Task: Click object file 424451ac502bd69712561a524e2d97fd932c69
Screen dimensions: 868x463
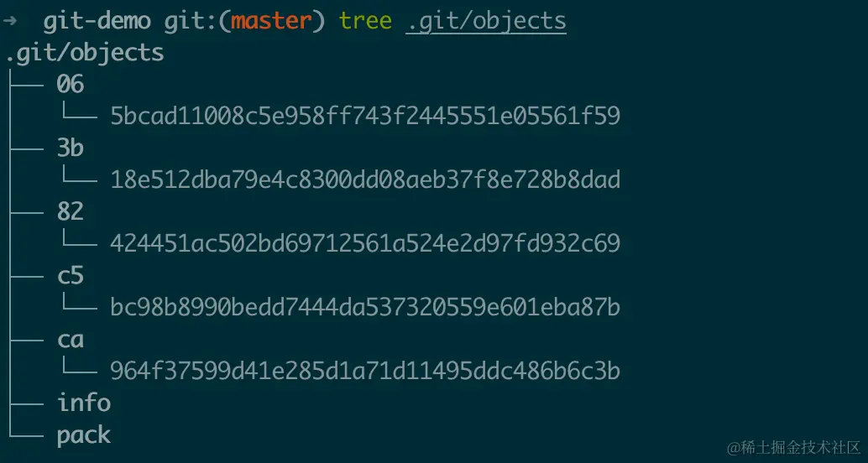Action: click(x=365, y=243)
